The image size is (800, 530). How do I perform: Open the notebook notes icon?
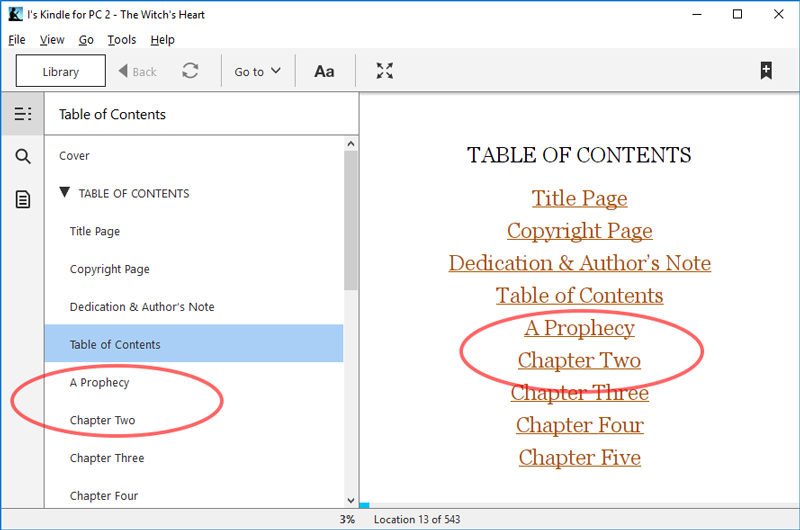[22, 199]
